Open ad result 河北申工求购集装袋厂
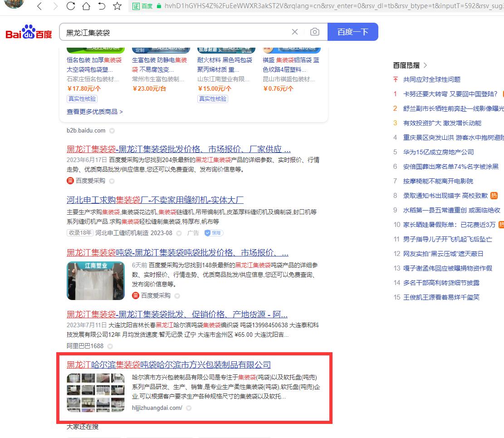Viewport: 504px width, 438px height. coord(155,200)
